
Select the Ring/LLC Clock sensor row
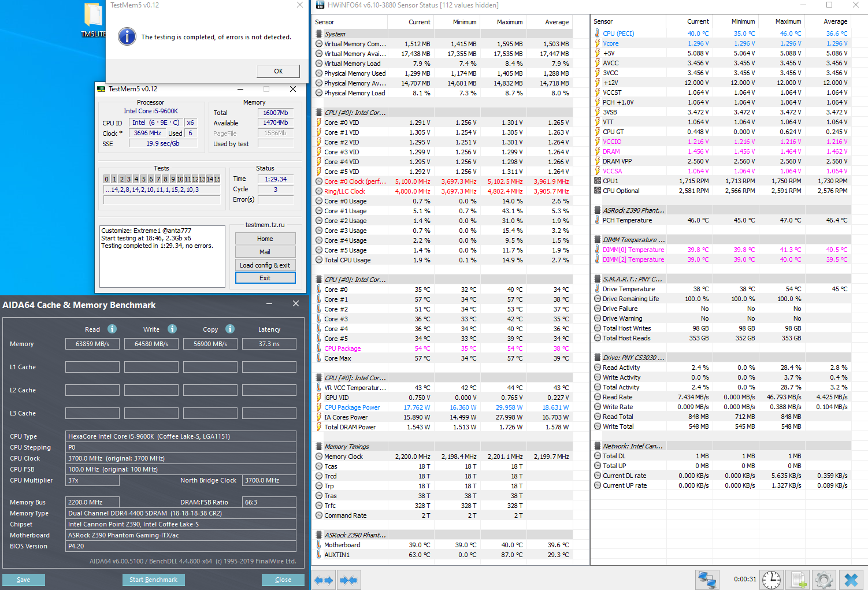tap(443, 191)
